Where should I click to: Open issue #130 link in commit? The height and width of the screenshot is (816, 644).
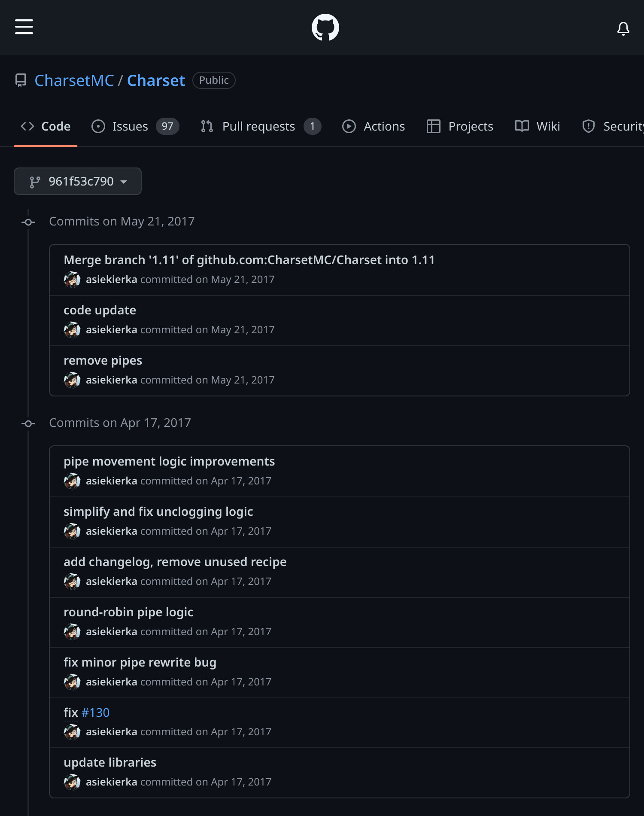(x=95, y=712)
